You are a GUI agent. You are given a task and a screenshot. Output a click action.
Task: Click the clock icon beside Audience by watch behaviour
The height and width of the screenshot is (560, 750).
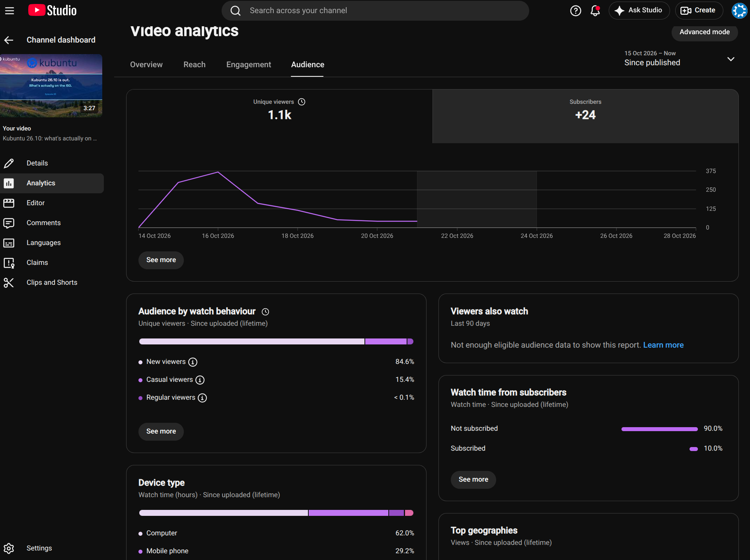[265, 312]
